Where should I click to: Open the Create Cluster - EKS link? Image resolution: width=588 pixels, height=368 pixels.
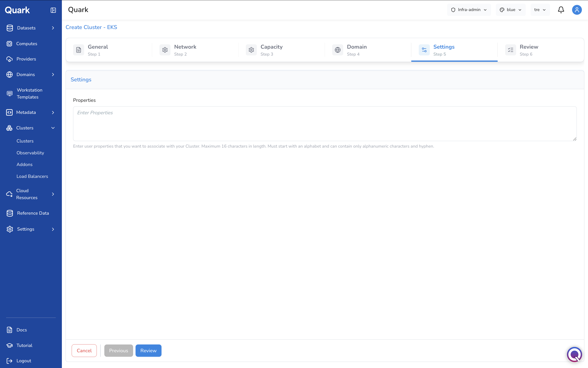(x=91, y=27)
